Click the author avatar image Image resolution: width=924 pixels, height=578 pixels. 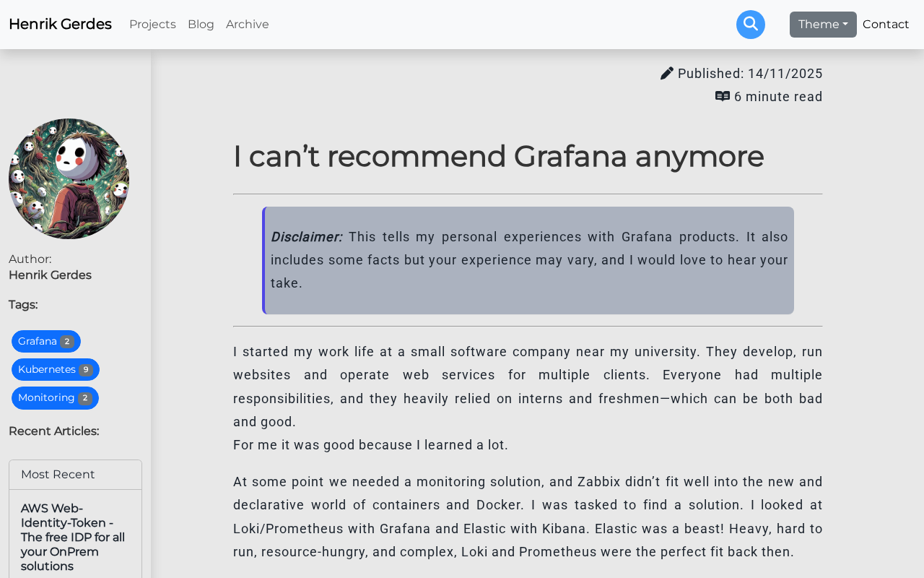pyautogui.click(x=69, y=178)
